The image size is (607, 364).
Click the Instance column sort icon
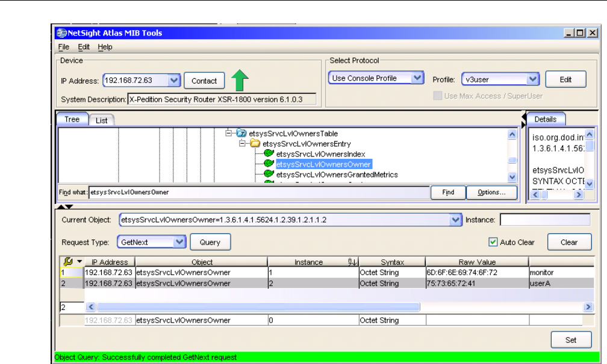pos(352,262)
